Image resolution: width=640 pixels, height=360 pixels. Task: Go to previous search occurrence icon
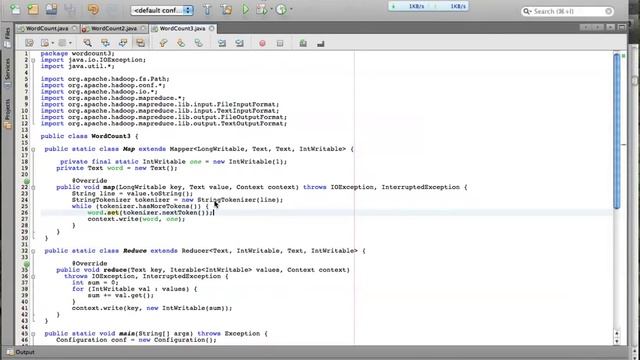105,43
